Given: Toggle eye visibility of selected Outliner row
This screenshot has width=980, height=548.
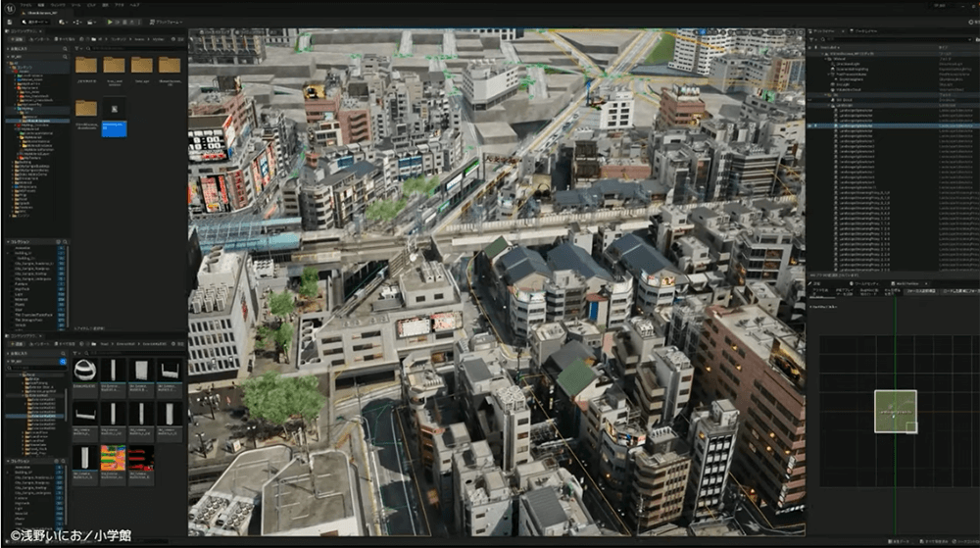Looking at the screenshot, I should click(x=811, y=125).
